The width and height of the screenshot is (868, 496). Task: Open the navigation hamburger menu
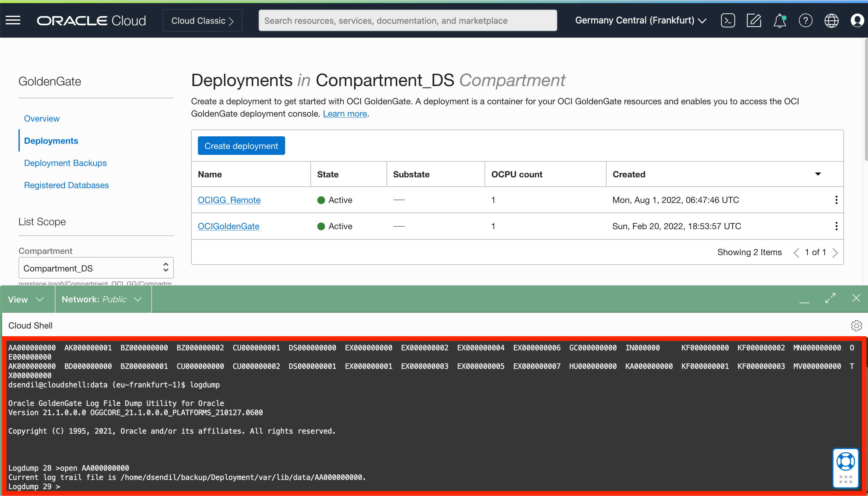pos(13,20)
